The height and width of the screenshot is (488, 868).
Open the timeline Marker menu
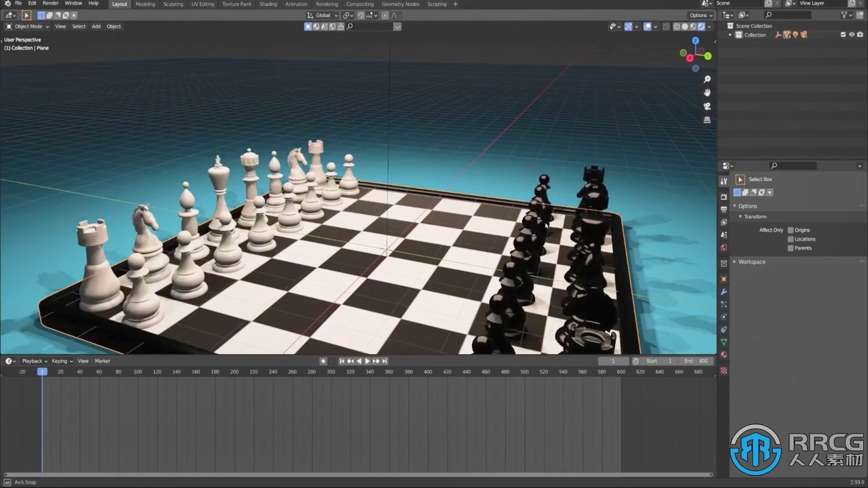pyautogui.click(x=102, y=361)
